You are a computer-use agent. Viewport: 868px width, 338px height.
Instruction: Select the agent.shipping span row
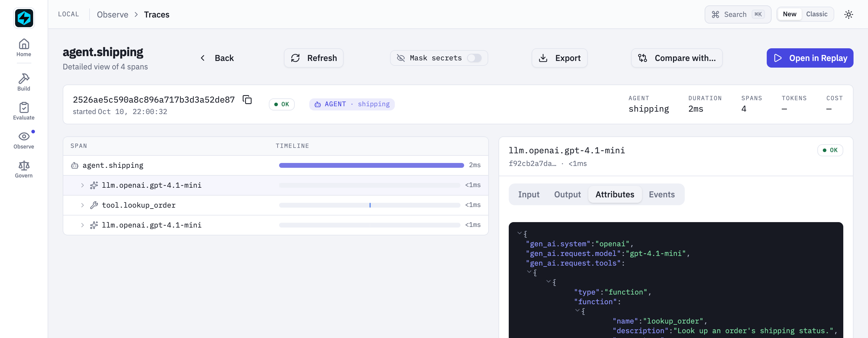(276, 166)
